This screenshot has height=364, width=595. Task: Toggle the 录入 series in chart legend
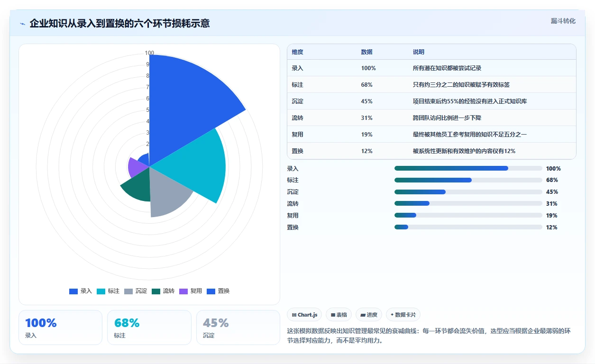81,291
